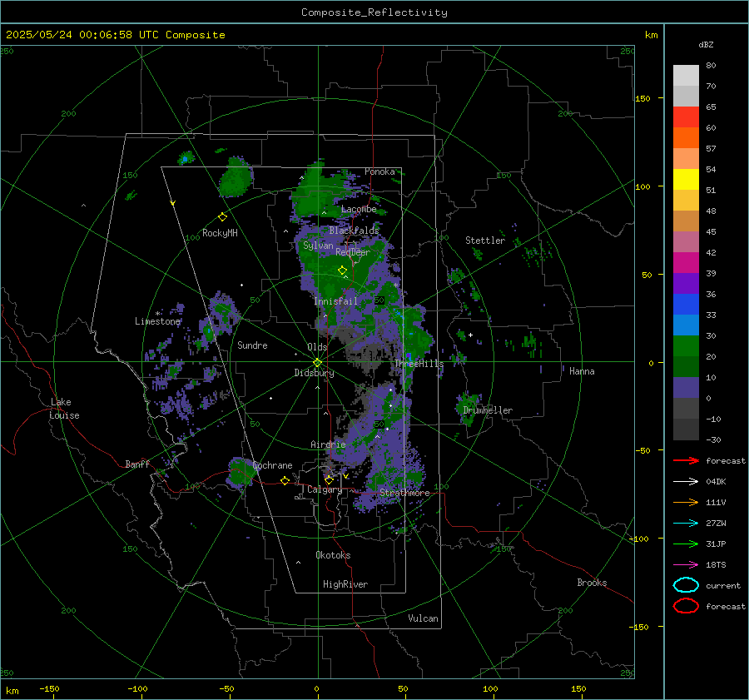Click the Cochrane city label
Screen dimensions: 749x700
(272, 465)
